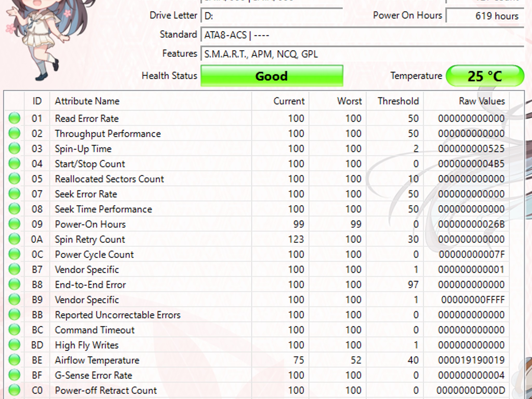The height and width of the screenshot is (399, 532).
Task: Click the green status icon for Start/Stop Count
Action: 14,164
